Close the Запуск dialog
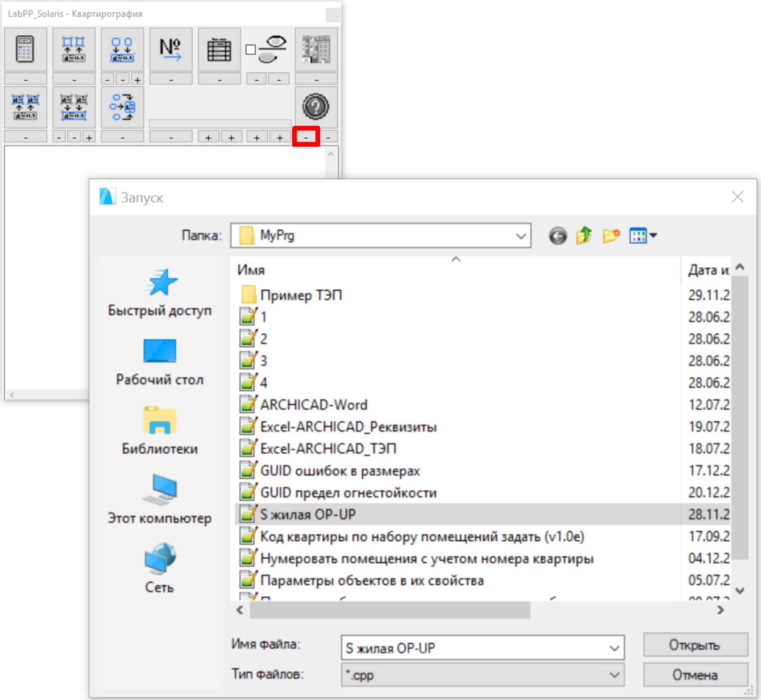Viewport: 761px width, 700px height. [x=737, y=196]
